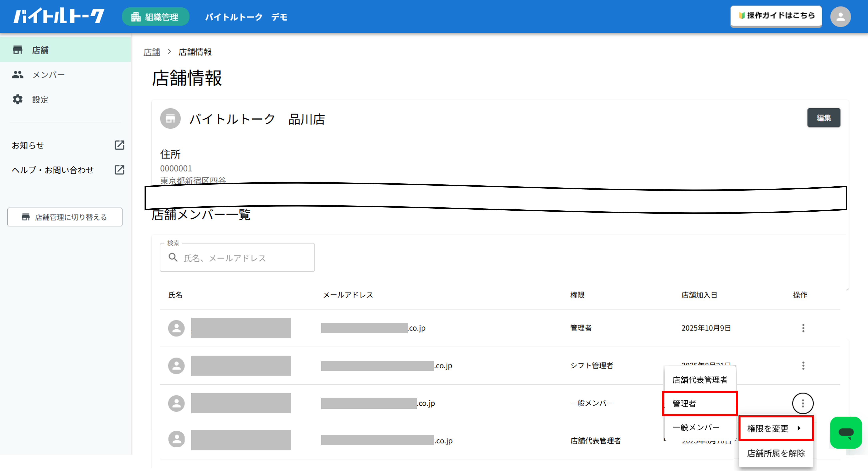
Task: Click the 氏名 column header
Action: click(175, 295)
